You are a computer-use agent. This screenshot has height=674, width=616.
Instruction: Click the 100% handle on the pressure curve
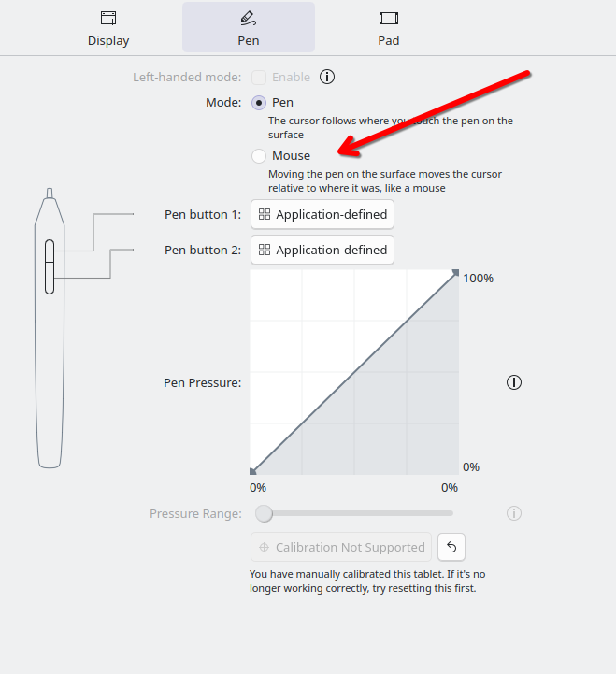455,273
